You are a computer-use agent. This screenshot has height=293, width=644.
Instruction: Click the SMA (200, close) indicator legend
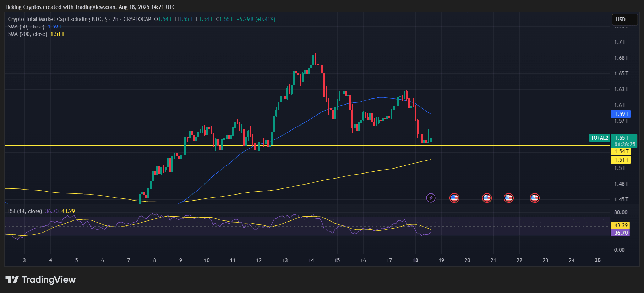(x=28, y=34)
